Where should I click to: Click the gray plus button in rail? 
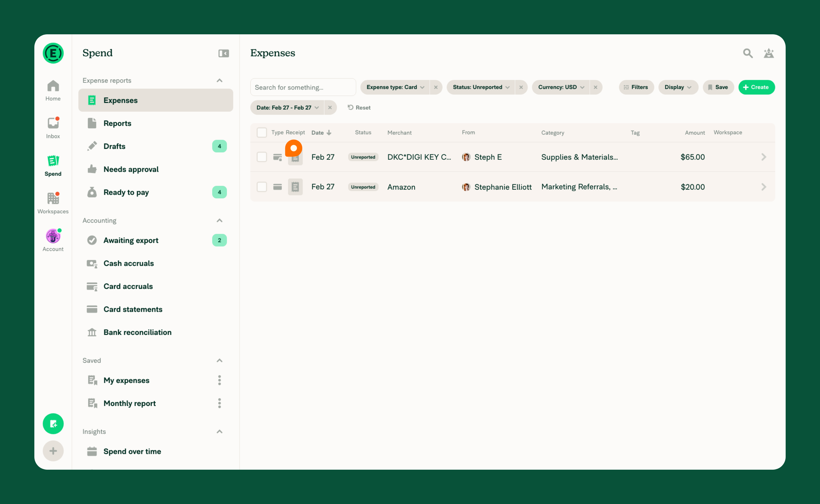click(x=53, y=451)
